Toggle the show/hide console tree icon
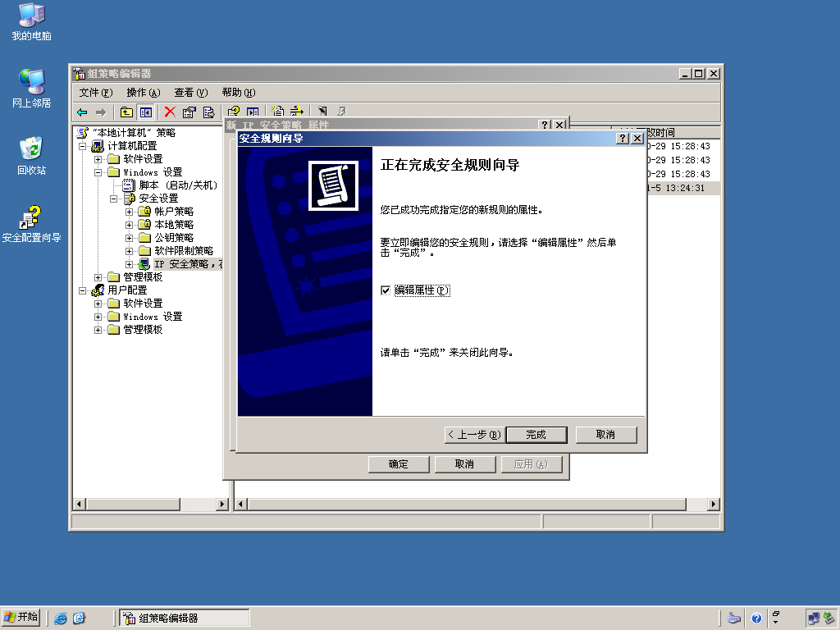This screenshot has width=840, height=630. coord(146,112)
